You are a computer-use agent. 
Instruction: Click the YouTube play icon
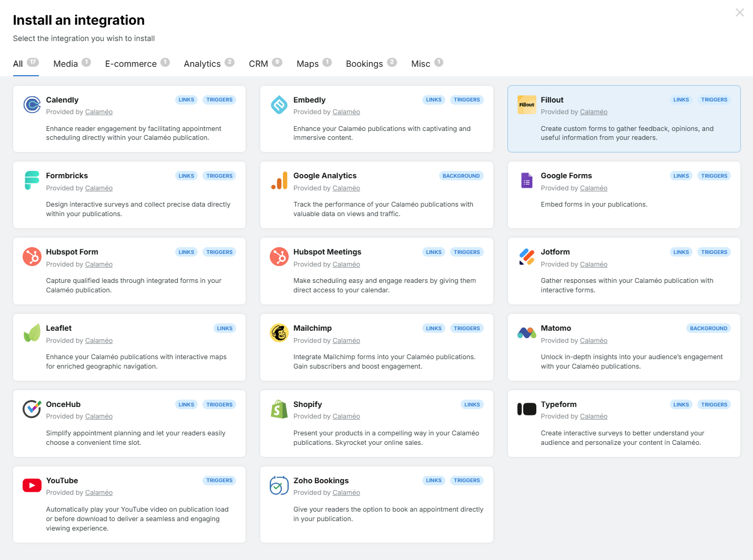tap(32, 485)
